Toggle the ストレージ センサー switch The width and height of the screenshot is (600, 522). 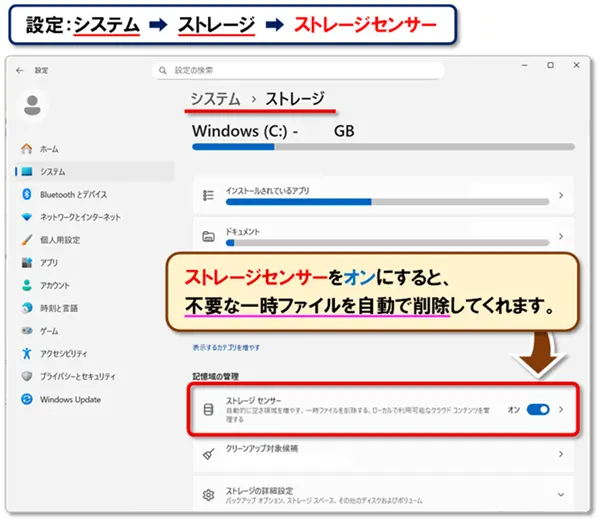538,410
